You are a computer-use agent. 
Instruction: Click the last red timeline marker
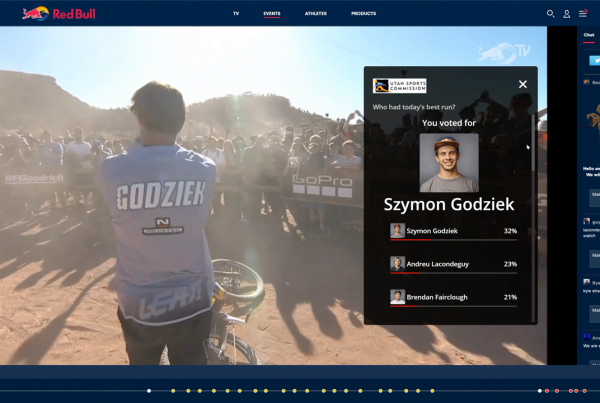[x=584, y=391]
